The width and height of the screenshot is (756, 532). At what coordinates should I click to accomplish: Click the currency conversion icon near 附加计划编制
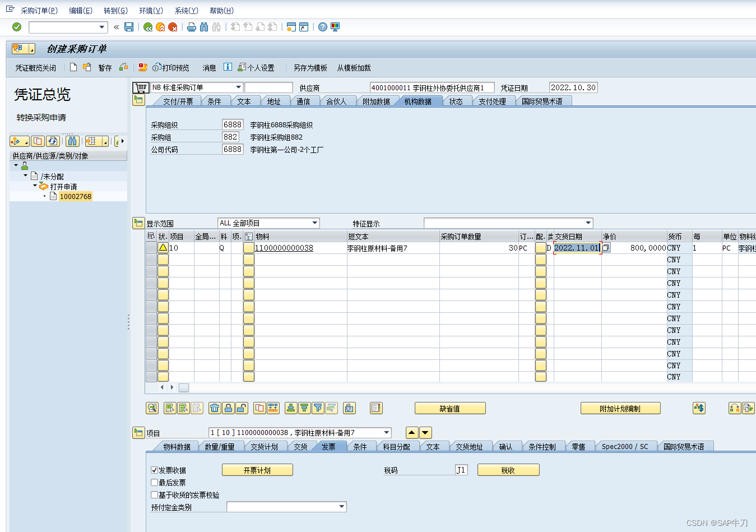coord(699,408)
